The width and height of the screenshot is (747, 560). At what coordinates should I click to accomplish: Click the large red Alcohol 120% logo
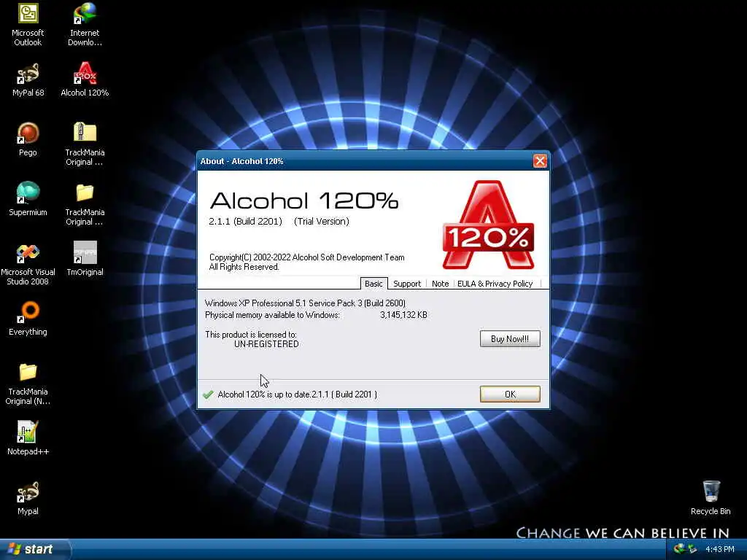pyautogui.click(x=488, y=225)
